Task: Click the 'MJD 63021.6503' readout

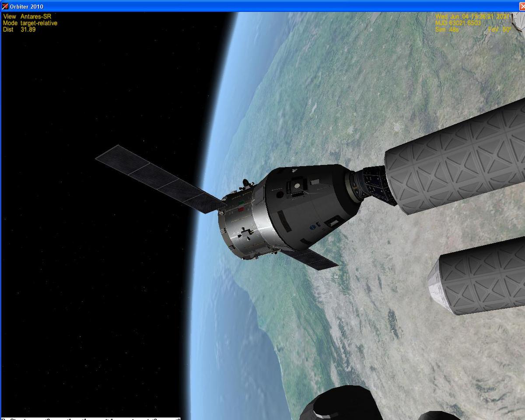Action: 458,23
